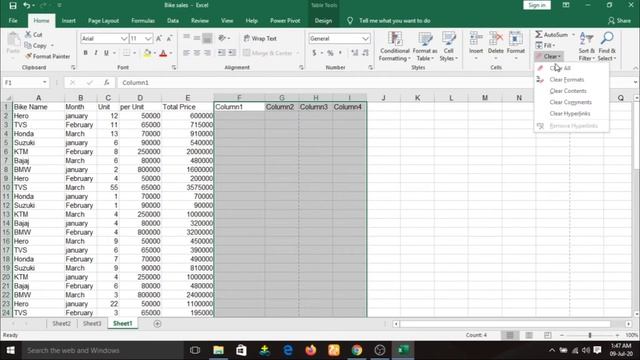Screen dimensions: 640x360
Task: Switch to Sheet2 tab
Action: click(x=61, y=323)
